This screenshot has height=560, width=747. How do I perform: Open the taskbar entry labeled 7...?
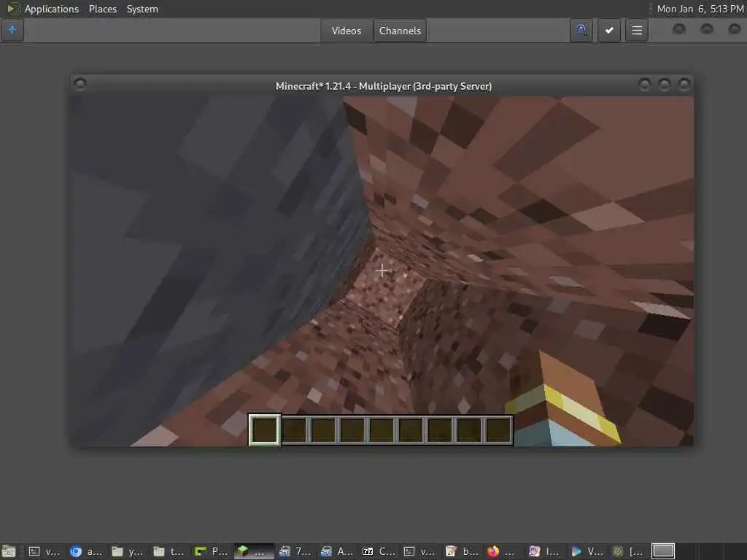[x=295, y=551]
